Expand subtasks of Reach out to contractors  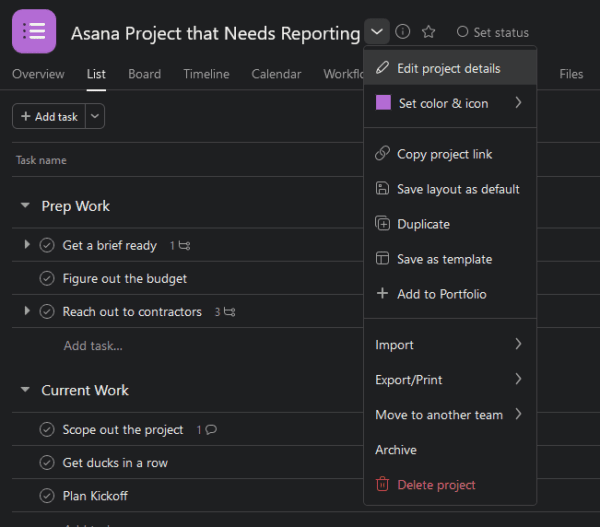[27, 311]
